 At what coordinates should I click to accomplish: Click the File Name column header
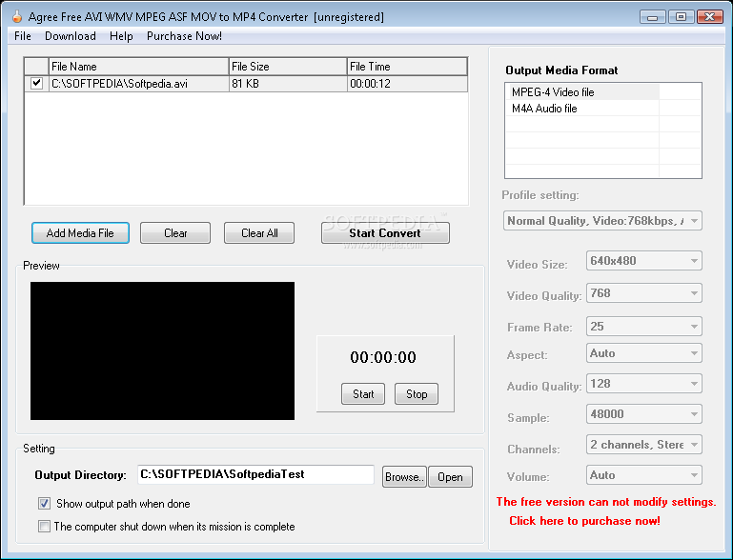coord(138,67)
